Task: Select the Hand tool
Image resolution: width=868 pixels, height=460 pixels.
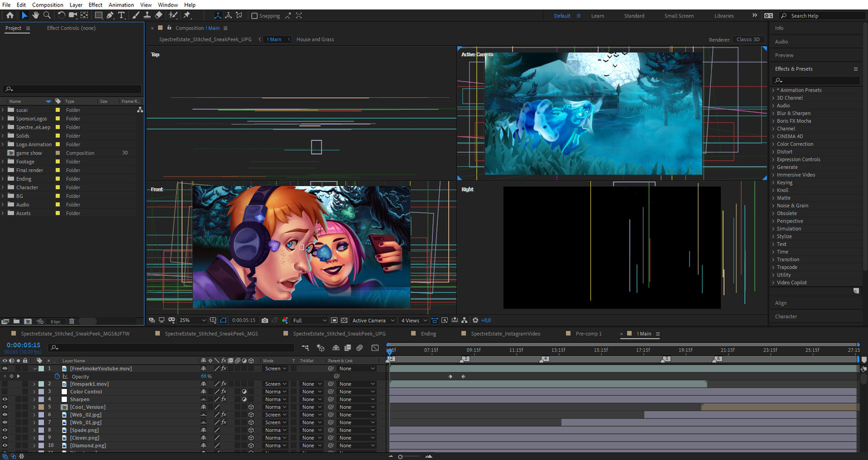Action: [x=36, y=15]
